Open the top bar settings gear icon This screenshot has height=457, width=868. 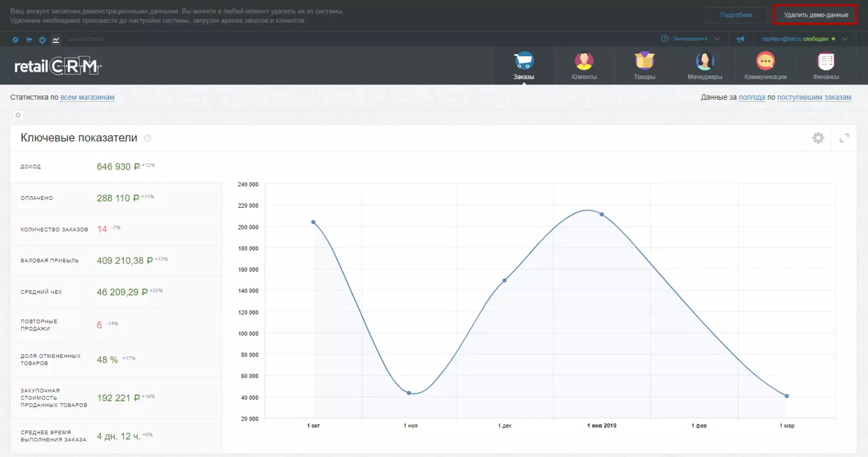coord(15,40)
